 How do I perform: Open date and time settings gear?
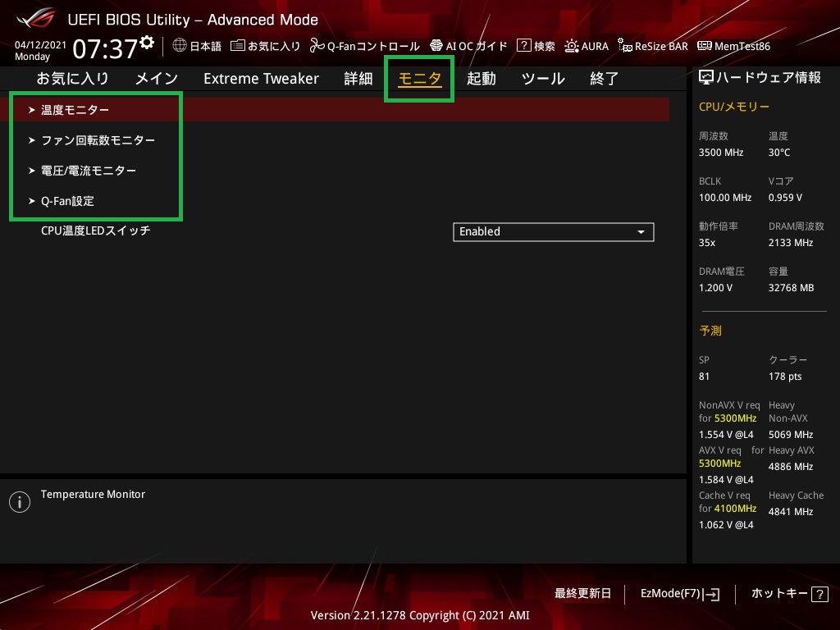click(146, 43)
